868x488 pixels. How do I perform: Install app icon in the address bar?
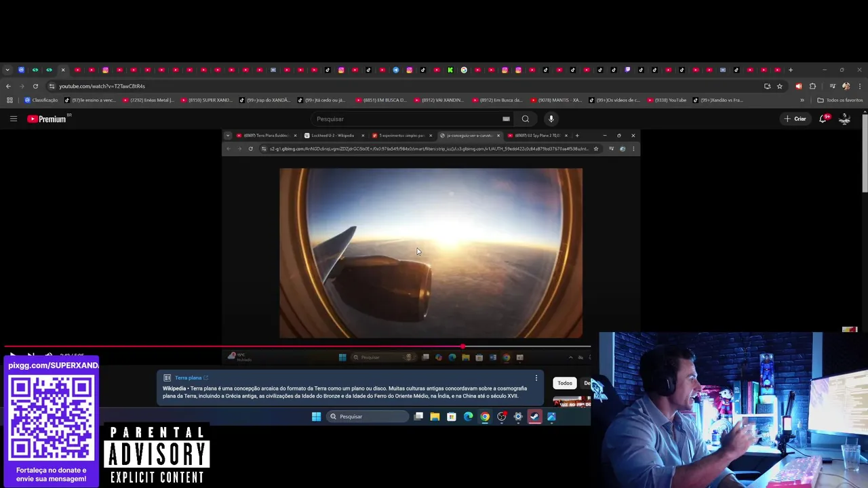point(768,86)
